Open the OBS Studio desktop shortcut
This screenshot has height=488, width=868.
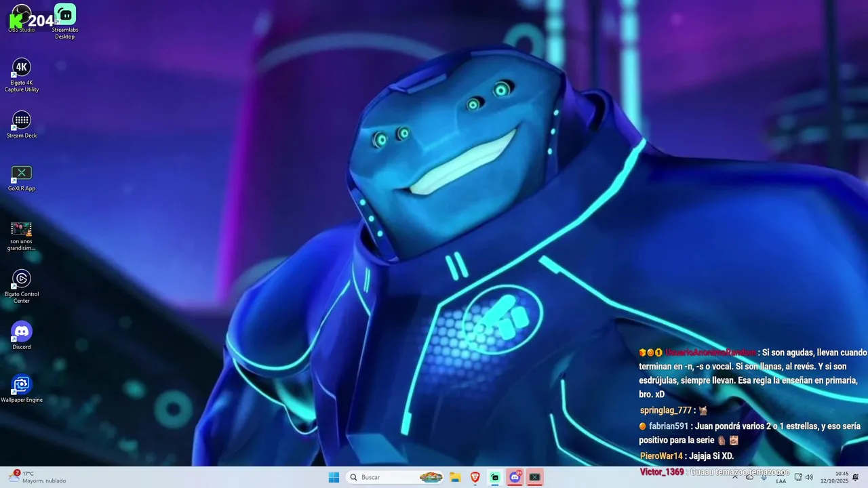21,18
